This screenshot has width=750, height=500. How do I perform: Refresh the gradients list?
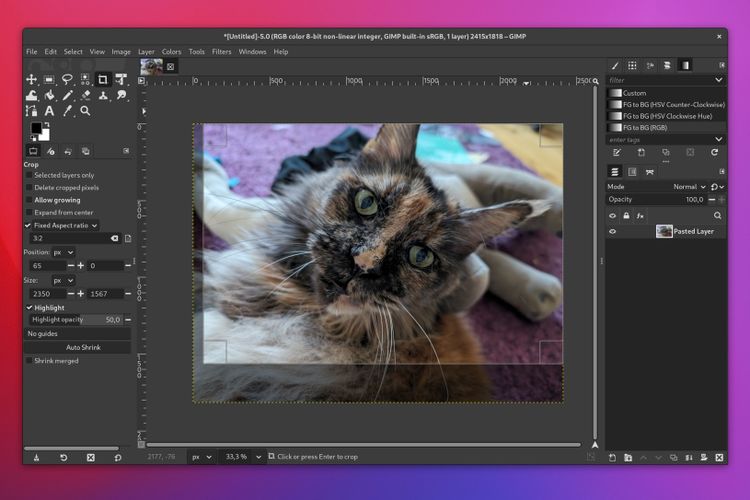(714, 152)
